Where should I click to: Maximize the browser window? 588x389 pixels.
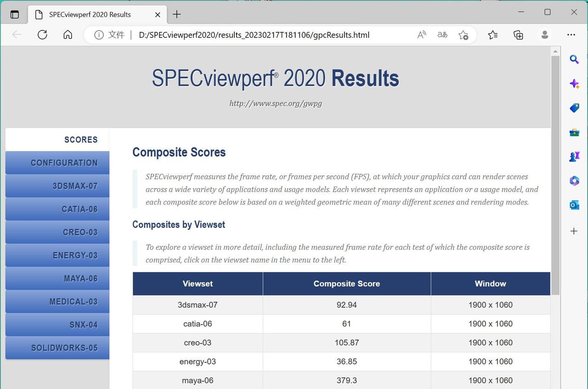click(548, 12)
